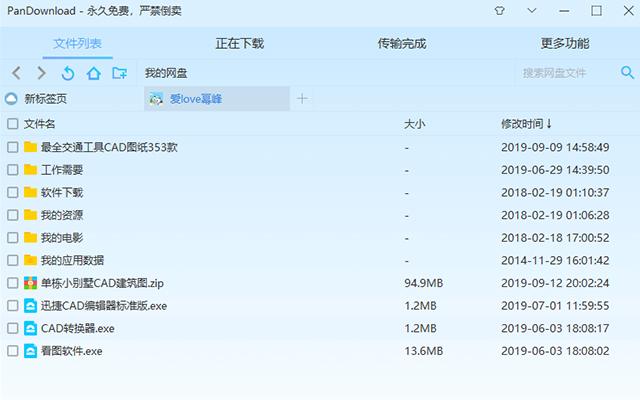Screen dimensions: 640x400
Task: Click exe icon of CAD转换器.exe
Action: click(x=30, y=328)
